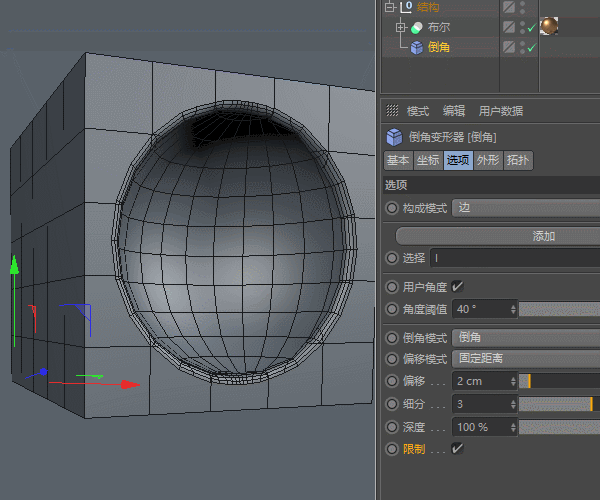Screen dimensions: 600x500
Task: Open the 编辑 menu
Action: click(454, 111)
